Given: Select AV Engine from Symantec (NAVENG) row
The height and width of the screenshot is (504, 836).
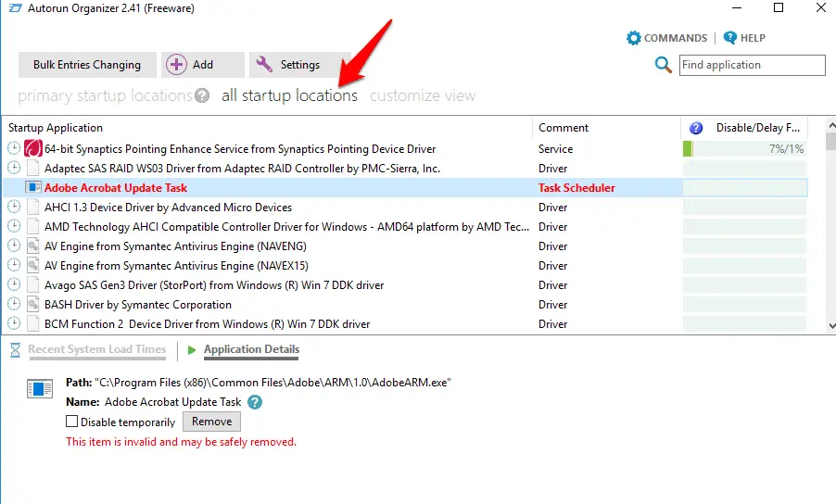Looking at the screenshot, I should tap(405, 246).
